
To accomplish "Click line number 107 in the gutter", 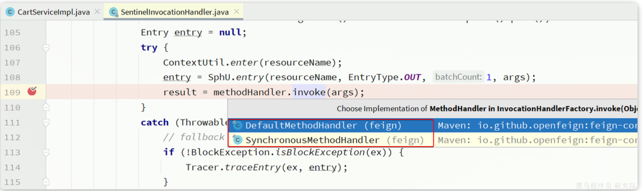I will coord(13,63).
